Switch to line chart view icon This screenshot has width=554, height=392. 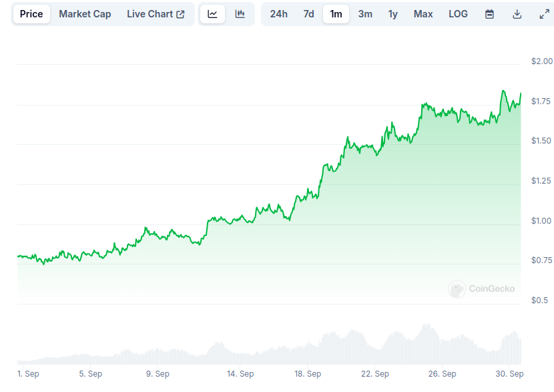tap(212, 14)
